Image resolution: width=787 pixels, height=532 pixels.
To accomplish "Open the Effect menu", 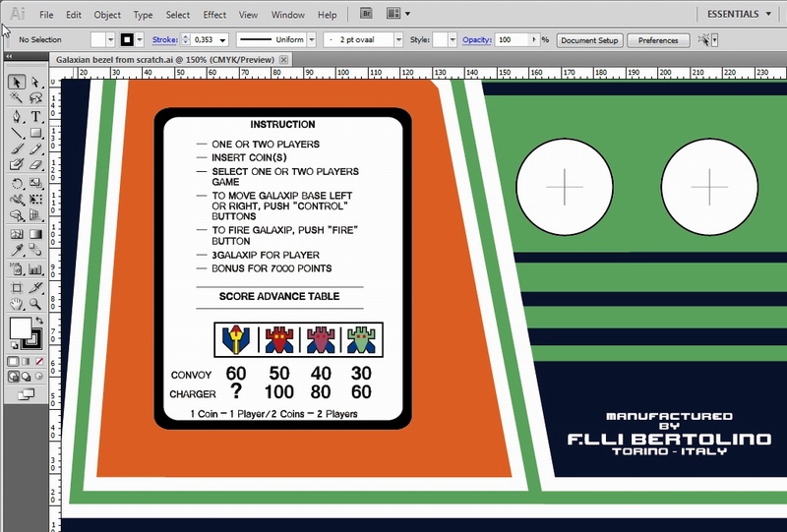I will 214,15.
